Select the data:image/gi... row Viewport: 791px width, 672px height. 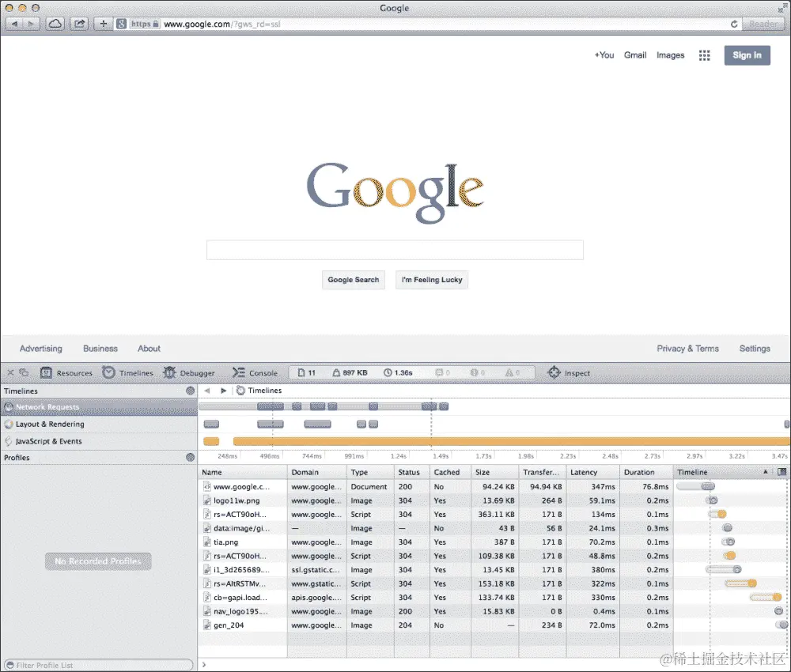(x=494, y=528)
